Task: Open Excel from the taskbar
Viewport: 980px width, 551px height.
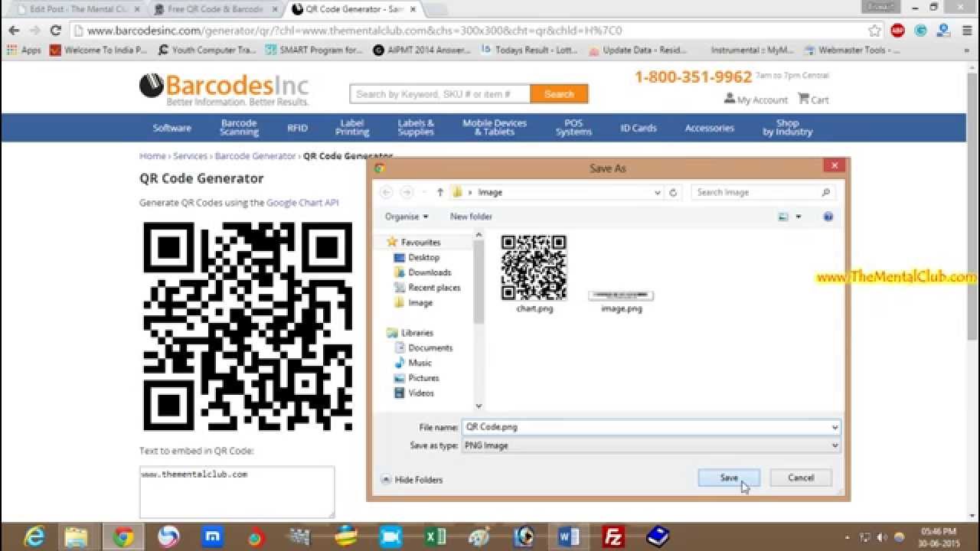Action: 435,537
